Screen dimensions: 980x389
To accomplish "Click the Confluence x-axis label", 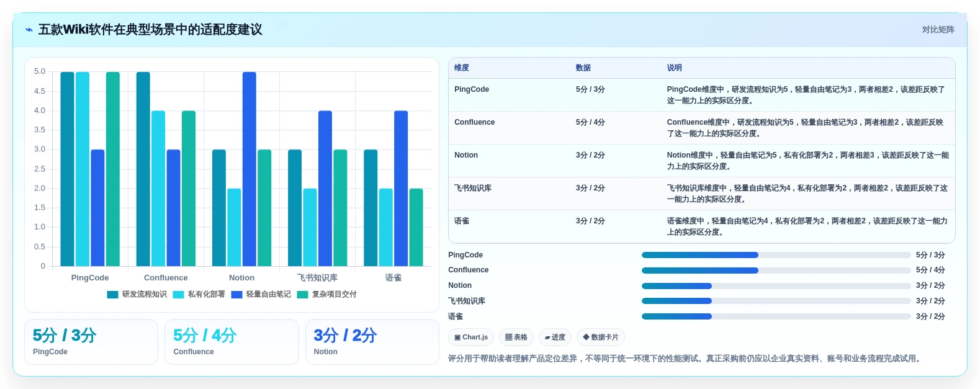I will (166, 278).
